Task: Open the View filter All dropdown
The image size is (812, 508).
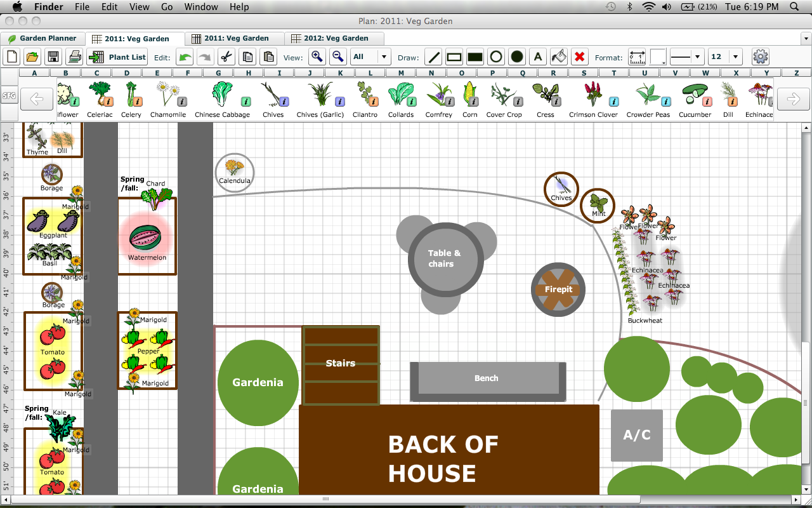Action: (x=370, y=57)
